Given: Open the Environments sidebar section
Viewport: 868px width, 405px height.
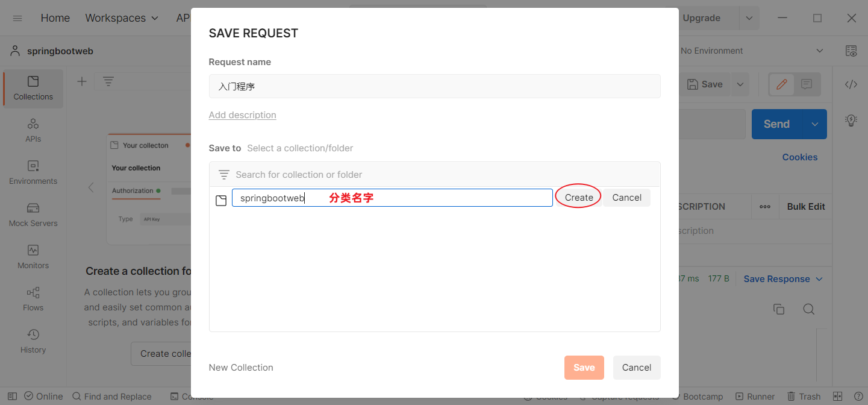Looking at the screenshot, I should [x=33, y=172].
